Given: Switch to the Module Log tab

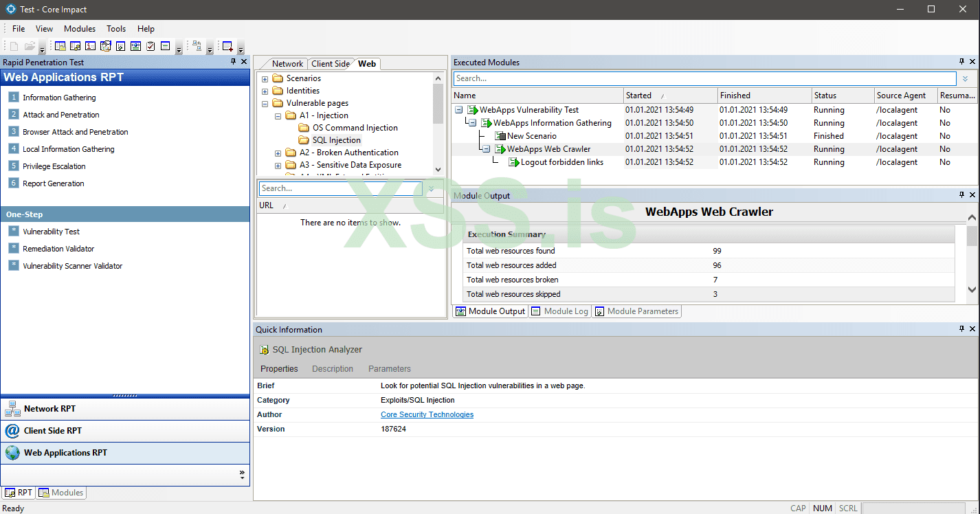Looking at the screenshot, I should pos(559,311).
